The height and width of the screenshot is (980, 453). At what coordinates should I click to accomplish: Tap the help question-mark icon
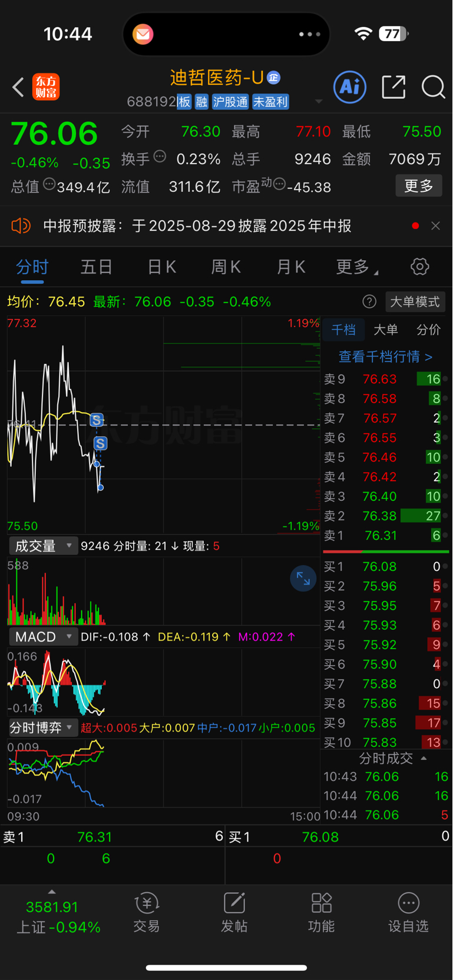click(369, 302)
